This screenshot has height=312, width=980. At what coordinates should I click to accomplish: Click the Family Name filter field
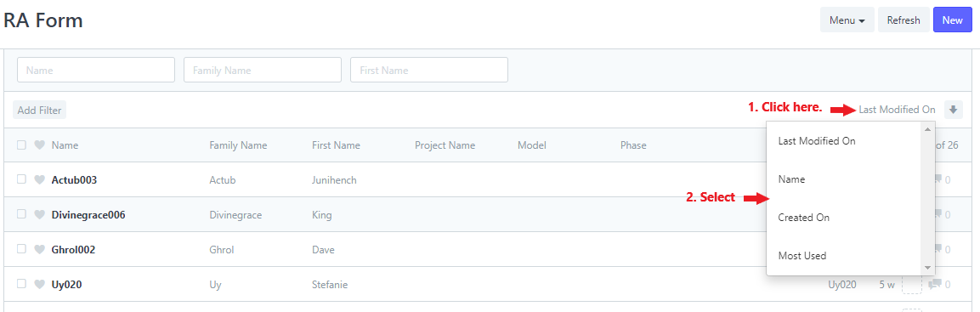(263, 70)
